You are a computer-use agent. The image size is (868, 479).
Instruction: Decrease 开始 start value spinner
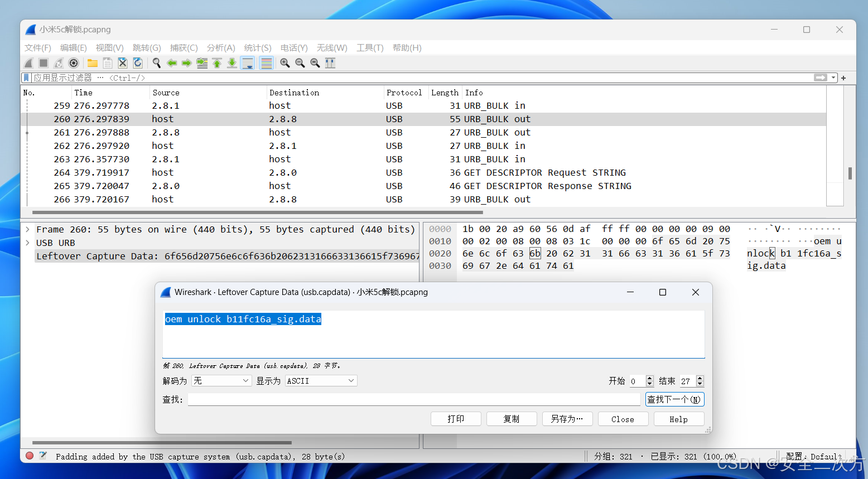(x=650, y=384)
